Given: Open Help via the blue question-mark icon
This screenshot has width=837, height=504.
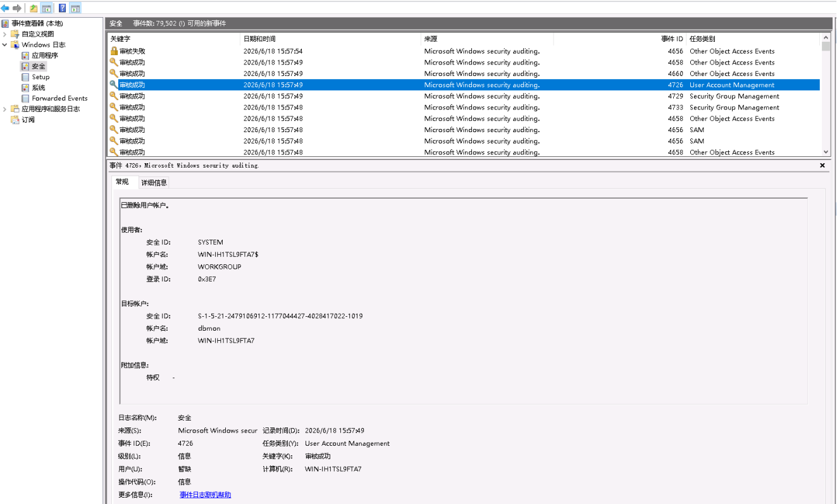Looking at the screenshot, I should (x=62, y=8).
